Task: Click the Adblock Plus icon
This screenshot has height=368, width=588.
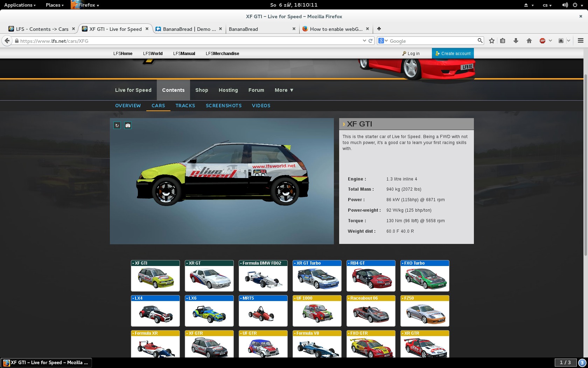Action: pos(542,41)
